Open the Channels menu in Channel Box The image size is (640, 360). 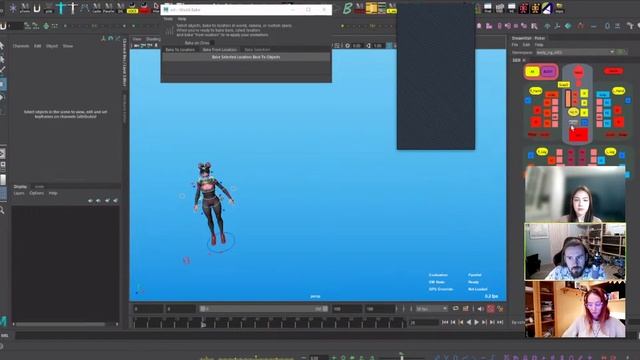coord(21,46)
